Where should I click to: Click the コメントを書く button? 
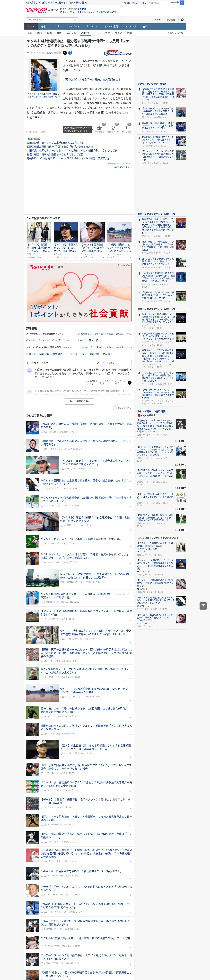point(105,363)
